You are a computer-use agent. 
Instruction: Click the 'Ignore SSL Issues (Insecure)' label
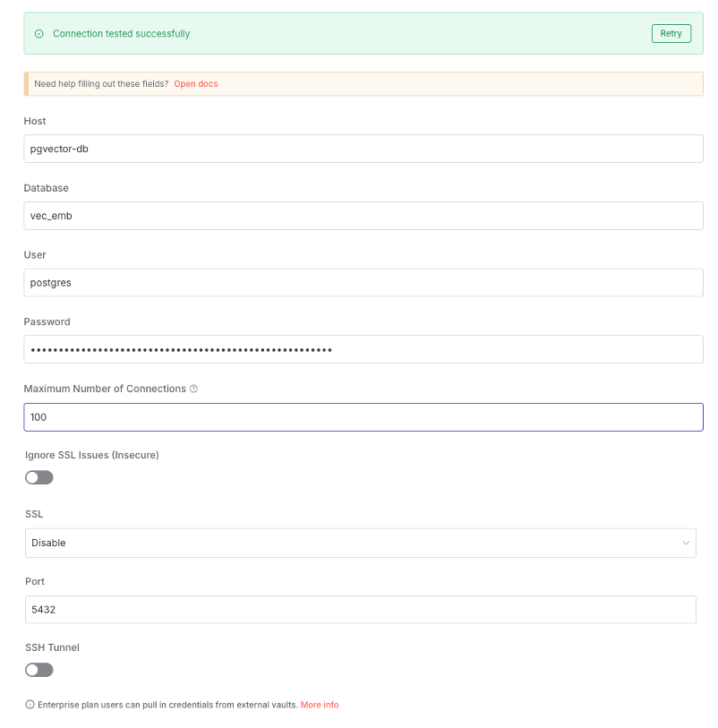tap(92, 455)
